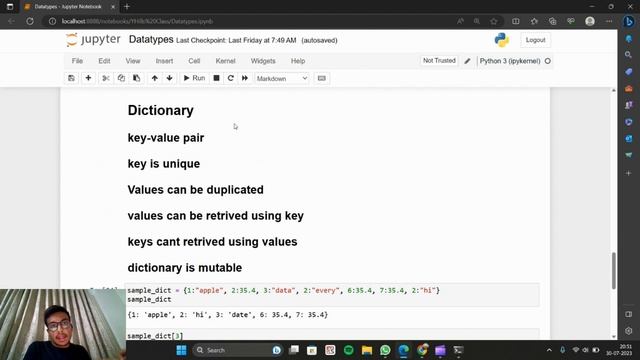This screenshot has height=360, width=640.
Task: Click the Logout button
Action: 535,40
